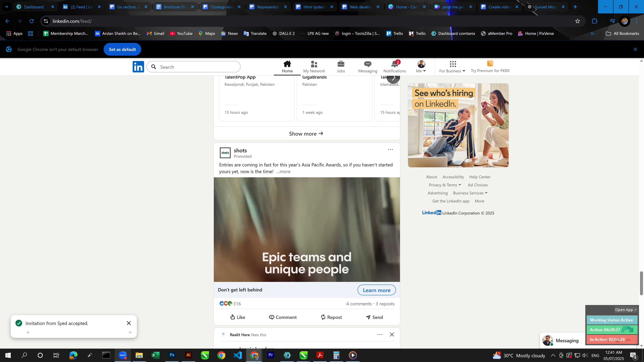Image resolution: width=644 pixels, height=362 pixels.
Task: Like the shots promoted post
Action: 237,317
